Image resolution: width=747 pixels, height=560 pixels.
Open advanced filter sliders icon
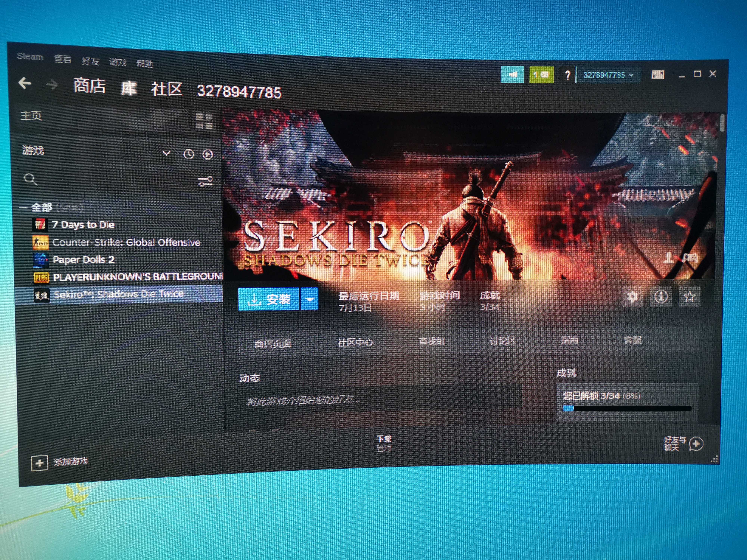205,182
